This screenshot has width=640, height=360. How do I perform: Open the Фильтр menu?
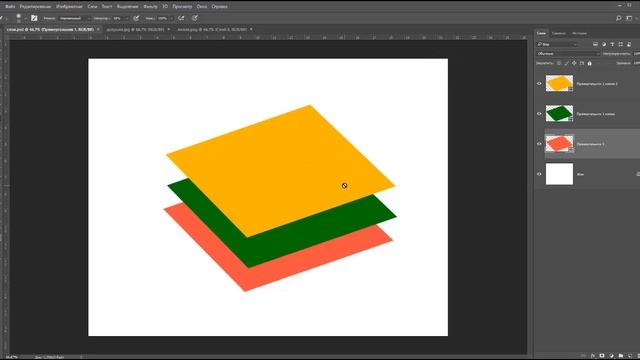(x=150, y=7)
